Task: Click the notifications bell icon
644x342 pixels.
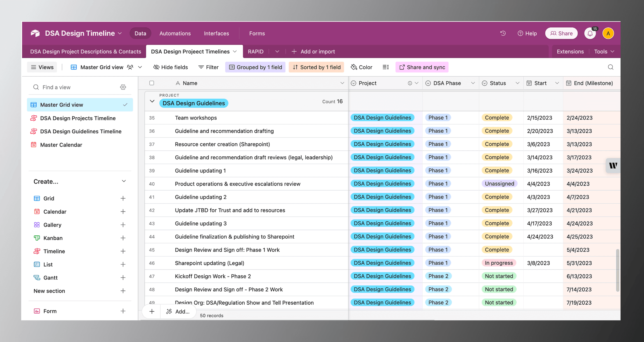Action: pos(590,33)
